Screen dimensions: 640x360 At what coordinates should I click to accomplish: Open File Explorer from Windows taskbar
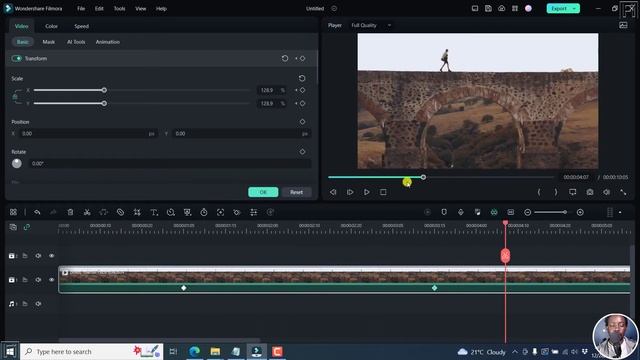215,351
